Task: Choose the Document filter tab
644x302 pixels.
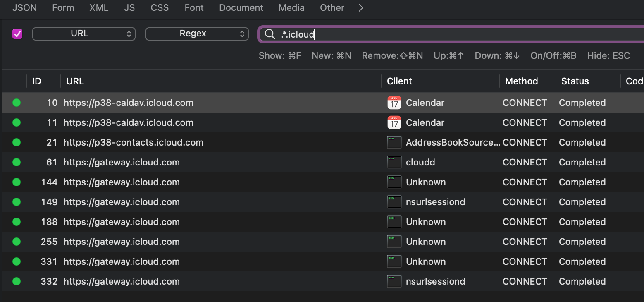Action: pyautogui.click(x=241, y=7)
